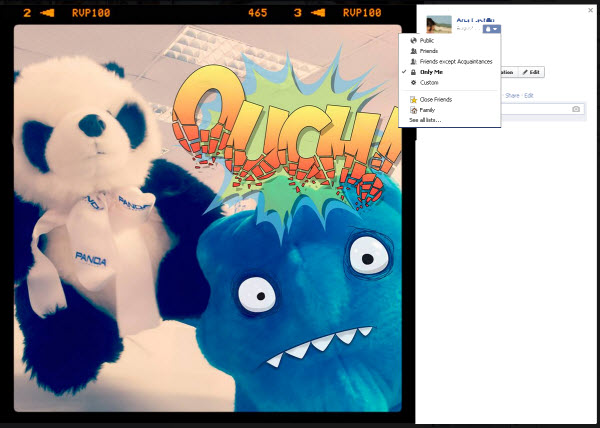Image resolution: width=600 pixels, height=428 pixels.
Task: Click the Friends people icon
Action: (x=414, y=50)
